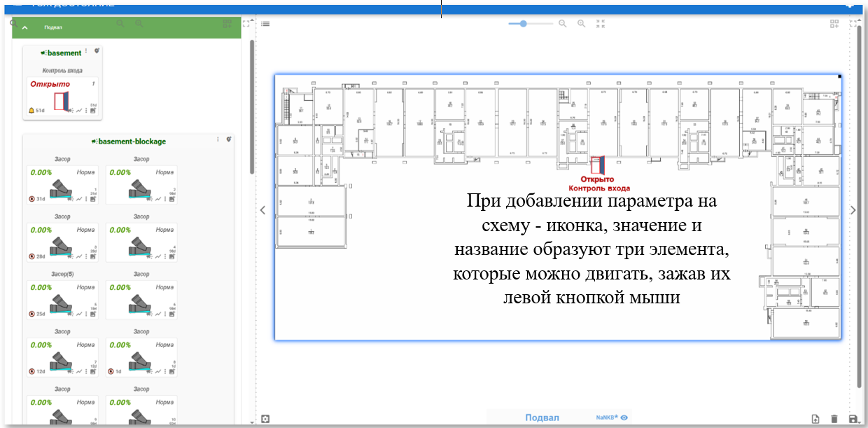Zoom in the scheme with magnifier plus
The image size is (868, 428).
pos(581,23)
